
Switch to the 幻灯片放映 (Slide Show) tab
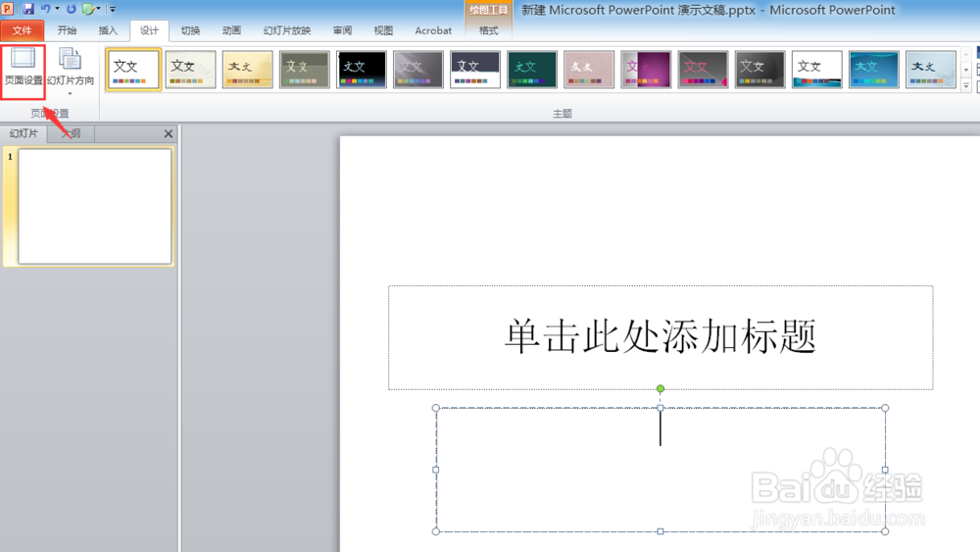point(287,30)
